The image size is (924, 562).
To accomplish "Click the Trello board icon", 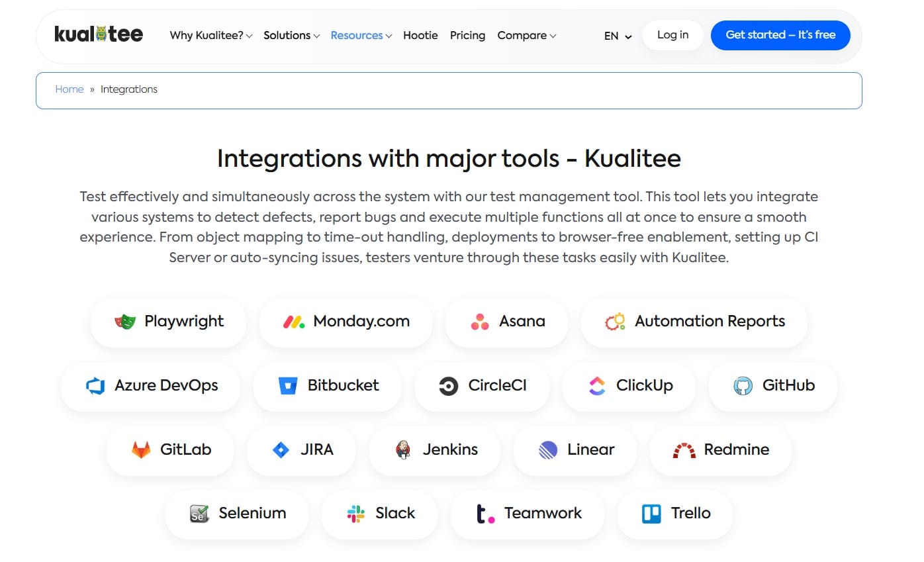I will (651, 514).
